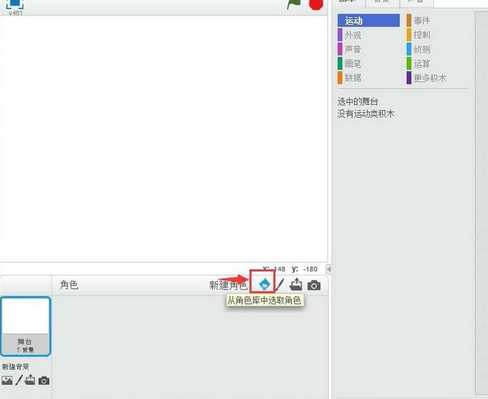Choose sprite from library icon
The height and width of the screenshot is (399, 488).
click(x=264, y=285)
